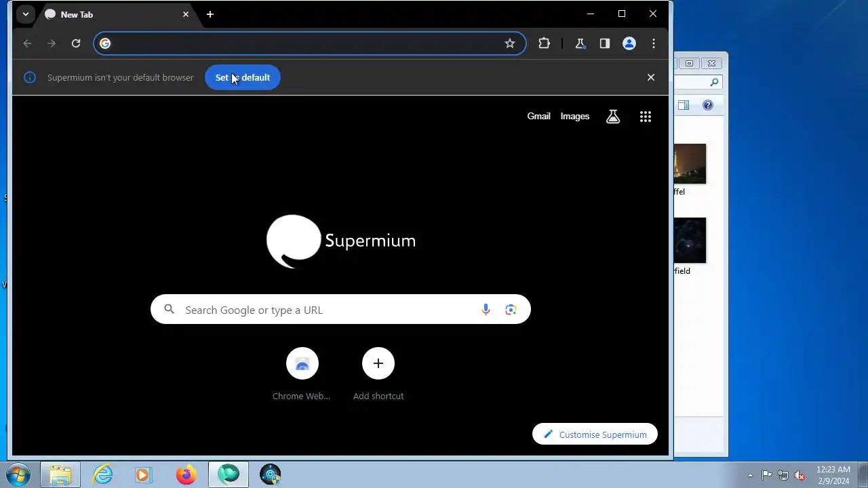This screenshot has height=488, width=868.
Task: Search by image with lens icon
Action: coord(511,310)
